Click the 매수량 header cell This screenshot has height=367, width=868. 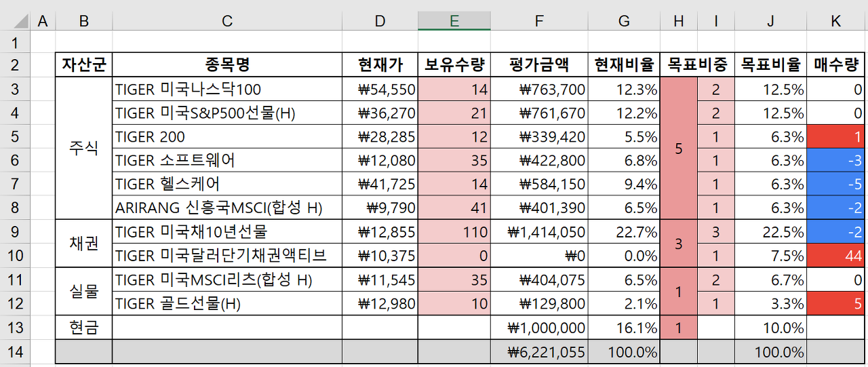coord(836,65)
